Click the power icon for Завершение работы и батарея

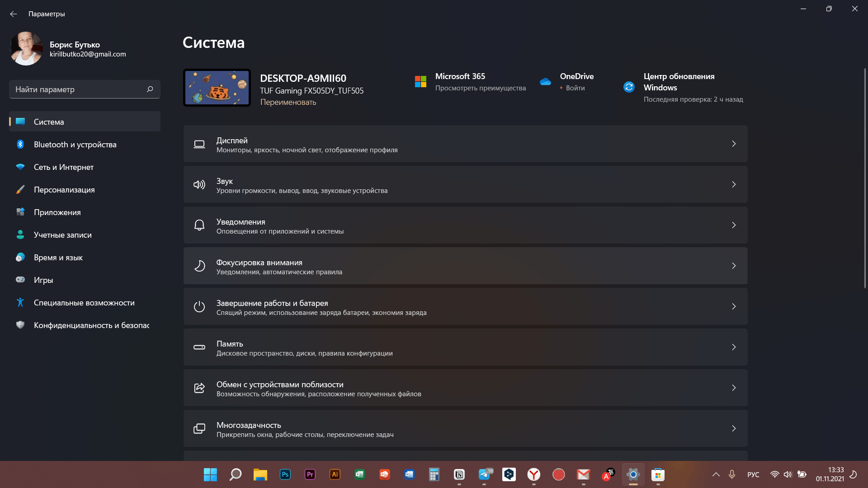pos(199,306)
